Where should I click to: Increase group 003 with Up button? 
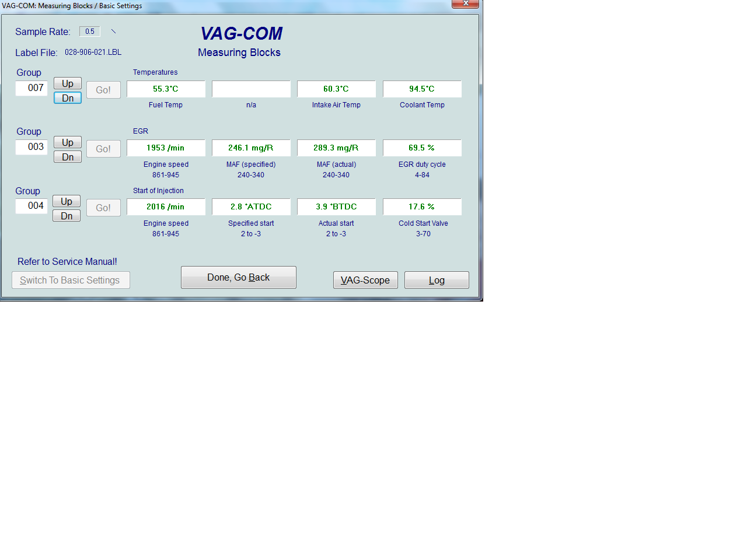67,142
